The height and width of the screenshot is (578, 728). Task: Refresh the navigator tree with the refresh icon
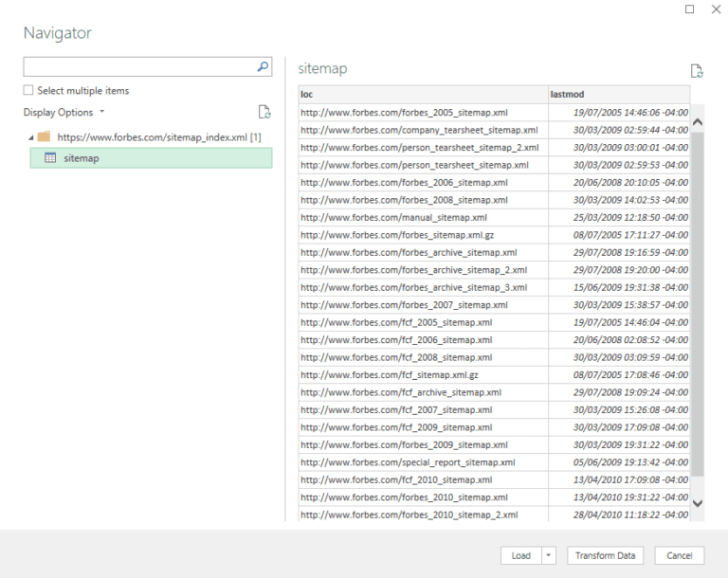[x=264, y=112]
